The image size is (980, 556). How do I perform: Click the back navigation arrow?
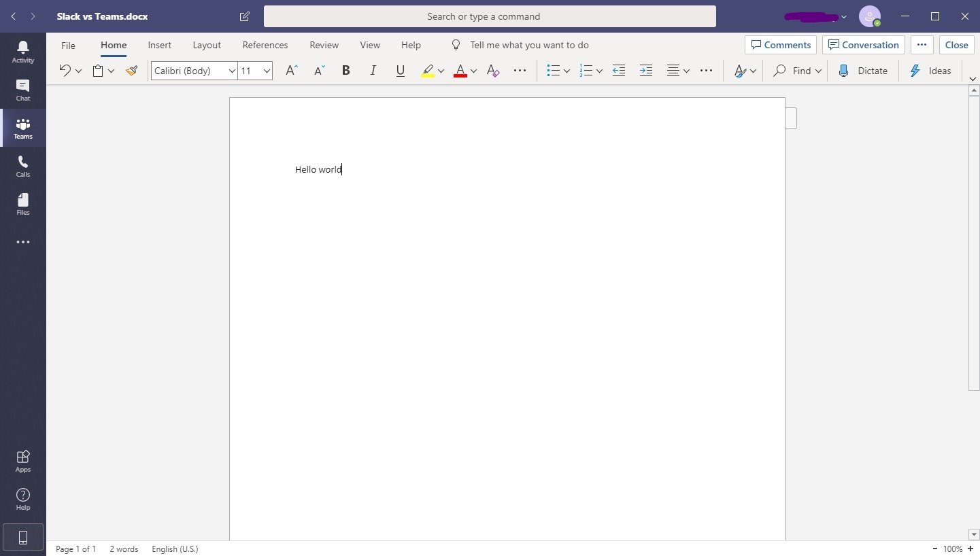[13, 16]
